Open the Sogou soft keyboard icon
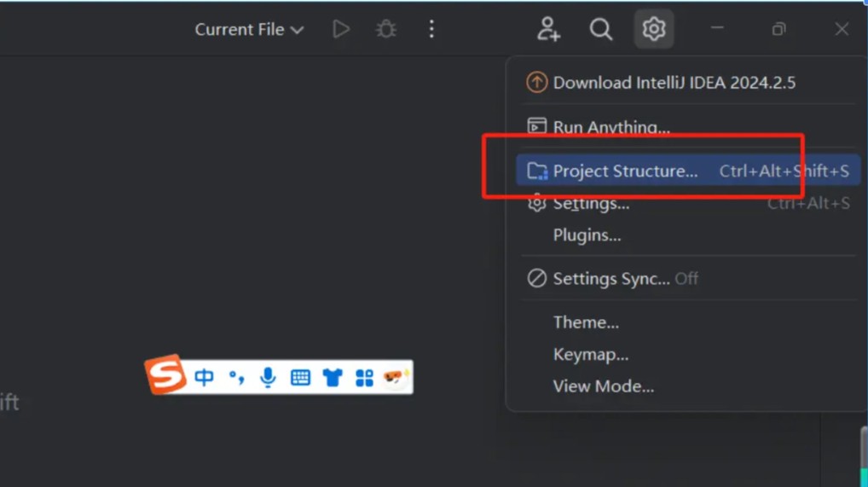Screen dimensions: 868x487 (300, 377)
